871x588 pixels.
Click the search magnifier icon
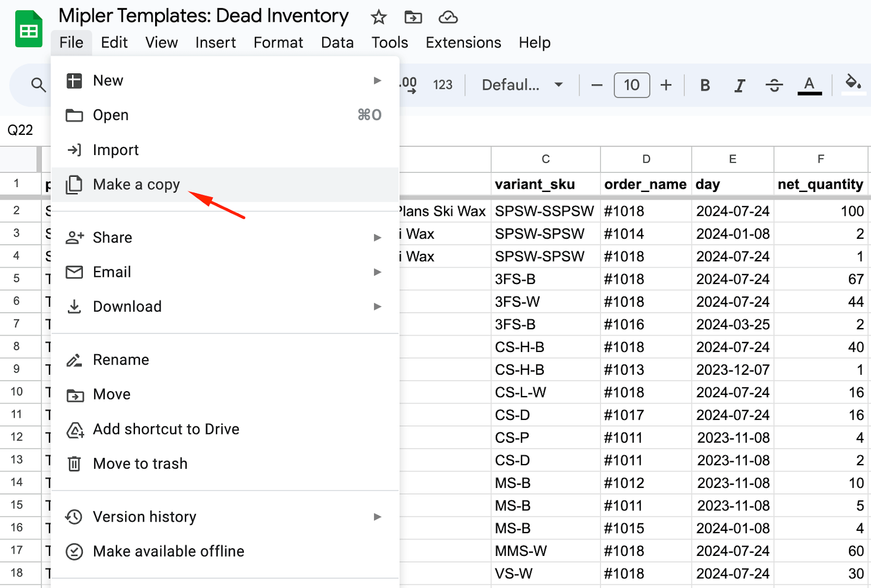38,85
